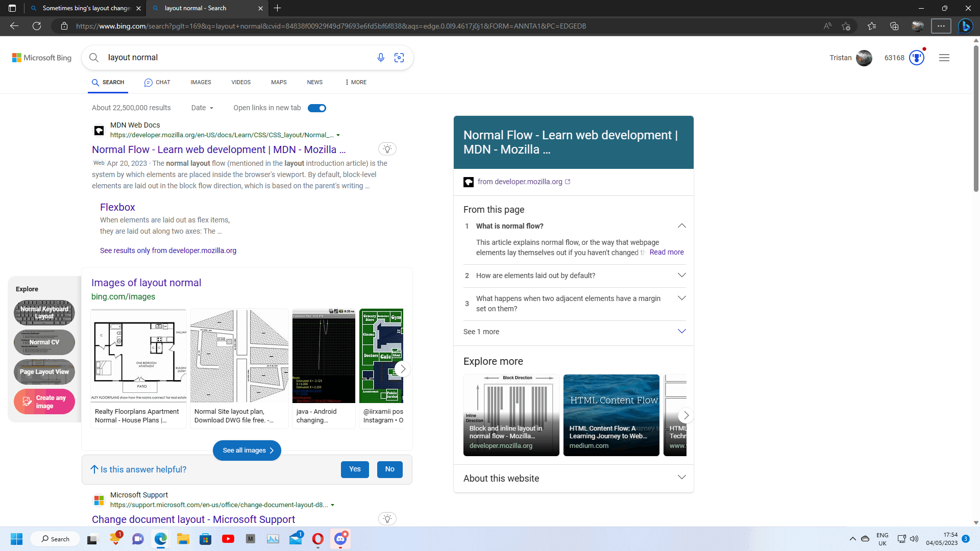Click the Microsoft Rewards trophy icon
Screen dimensions: 980x551
(917, 58)
